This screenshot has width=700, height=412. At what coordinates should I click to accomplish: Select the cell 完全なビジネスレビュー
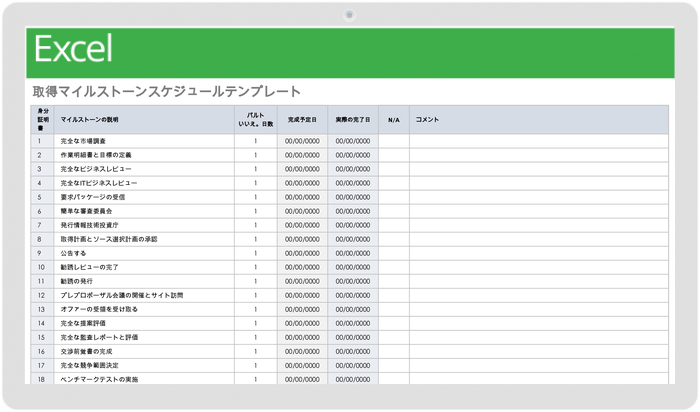pos(144,169)
